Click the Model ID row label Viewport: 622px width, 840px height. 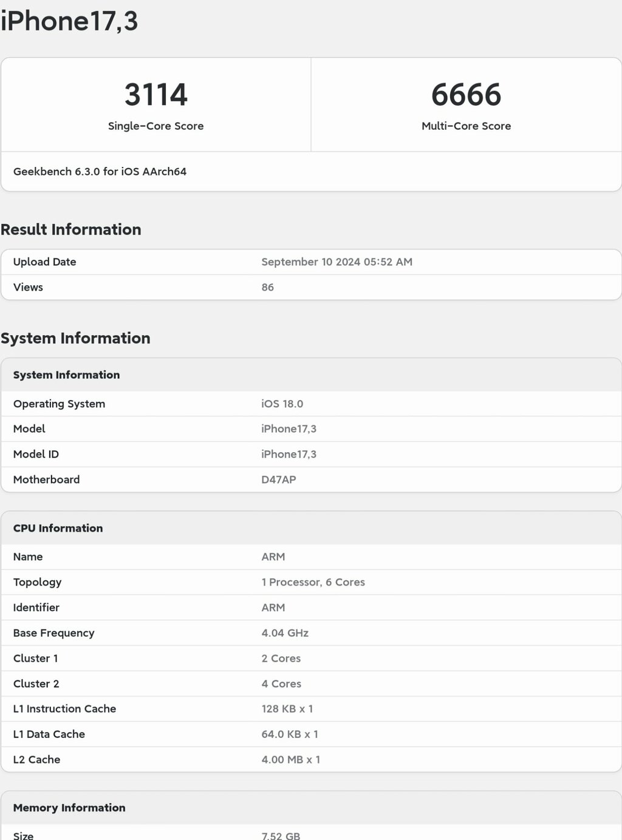coord(36,455)
